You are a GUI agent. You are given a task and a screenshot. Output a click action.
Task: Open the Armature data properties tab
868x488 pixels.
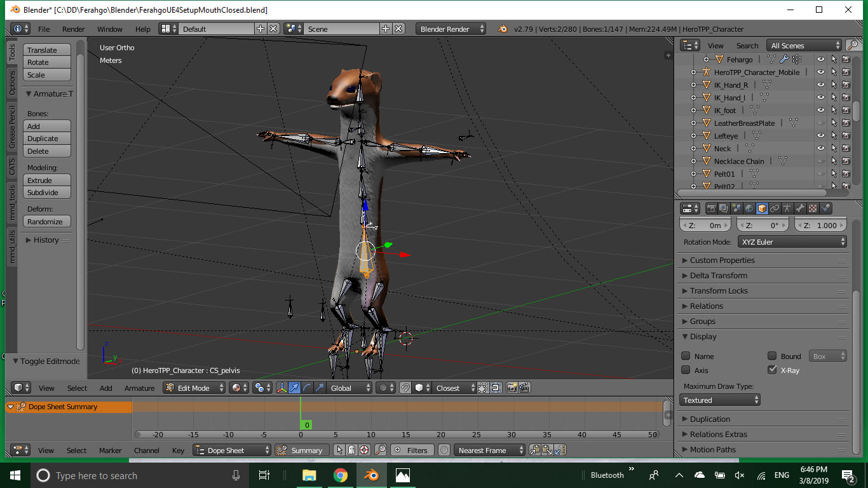click(787, 208)
